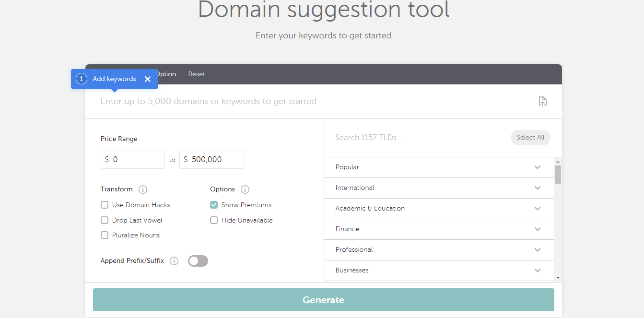Toggle the Append Prefix/Suffix switch
The width and height of the screenshot is (644, 318).
198,260
